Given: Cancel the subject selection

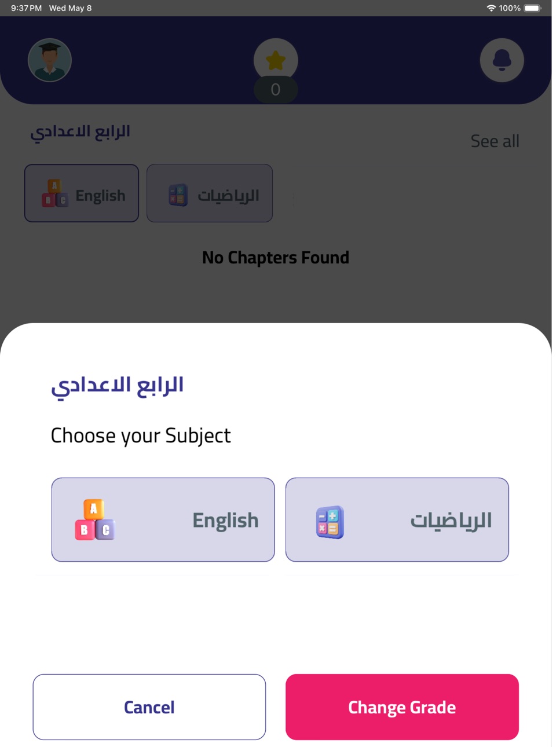Looking at the screenshot, I should pos(149,706).
